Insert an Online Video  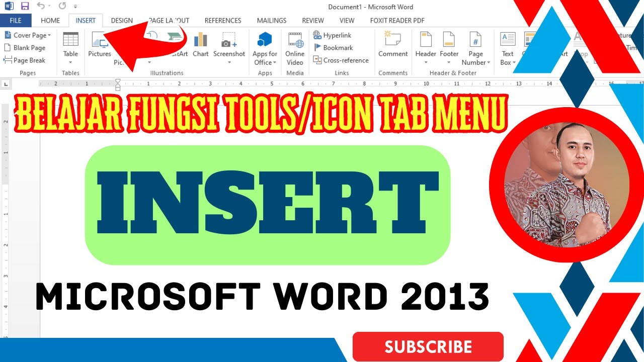[295, 49]
